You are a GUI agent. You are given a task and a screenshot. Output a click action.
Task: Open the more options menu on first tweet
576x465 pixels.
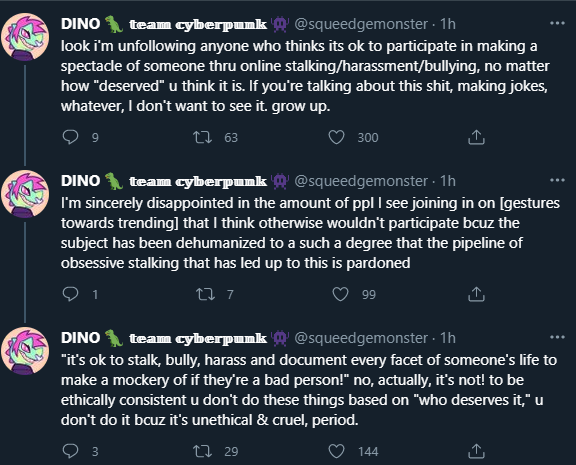(557, 23)
